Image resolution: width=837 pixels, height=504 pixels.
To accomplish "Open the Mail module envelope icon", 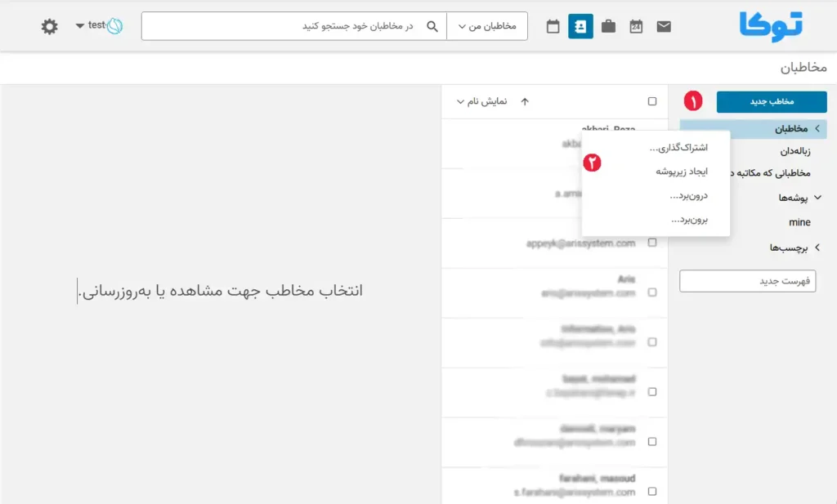I will (x=664, y=26).
